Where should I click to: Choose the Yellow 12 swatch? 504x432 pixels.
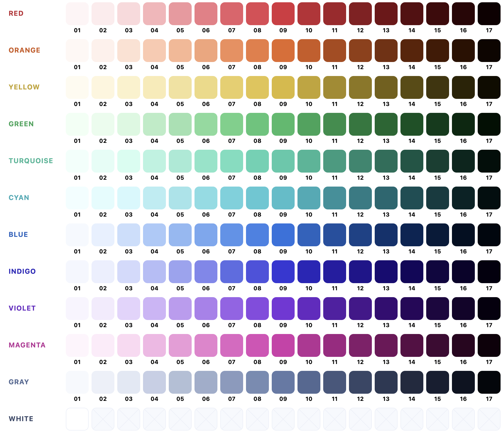(x=360, y=87)
